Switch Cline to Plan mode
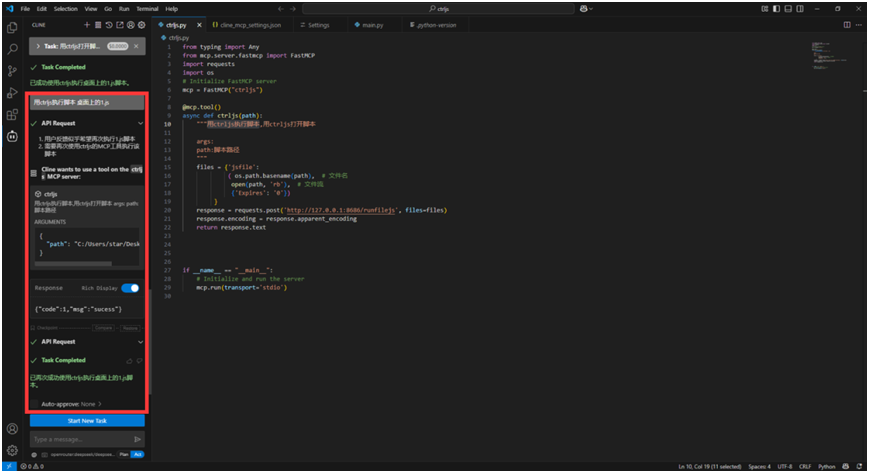 click(x=124, y=455)
